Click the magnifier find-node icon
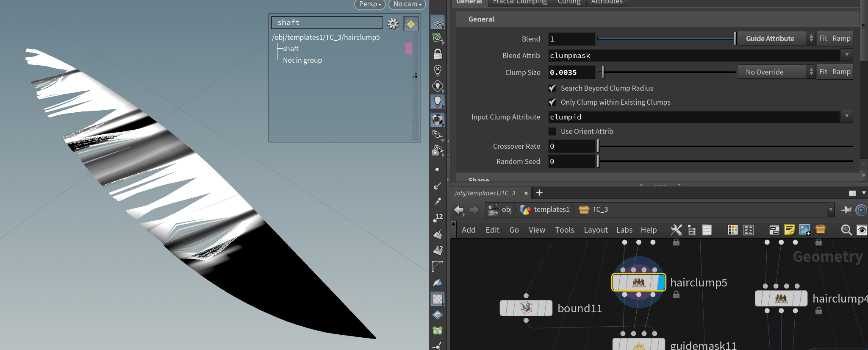 click(x=846, y=230)
